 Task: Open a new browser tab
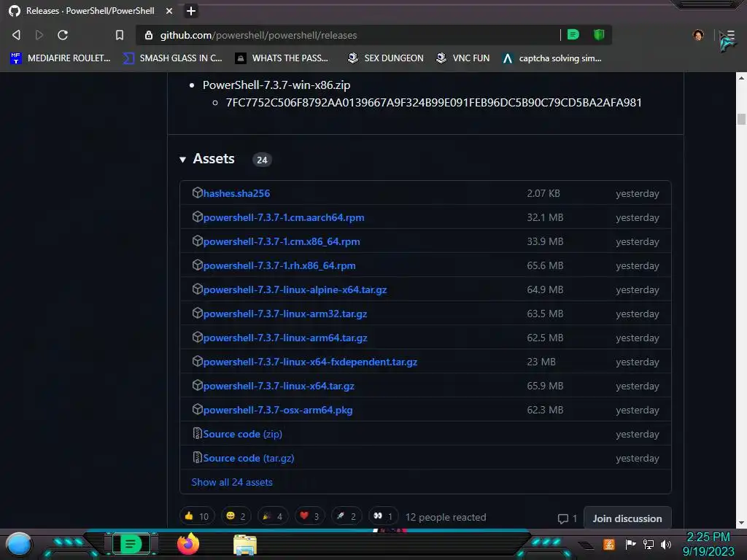pyautogui.click(x=191, y=11)
